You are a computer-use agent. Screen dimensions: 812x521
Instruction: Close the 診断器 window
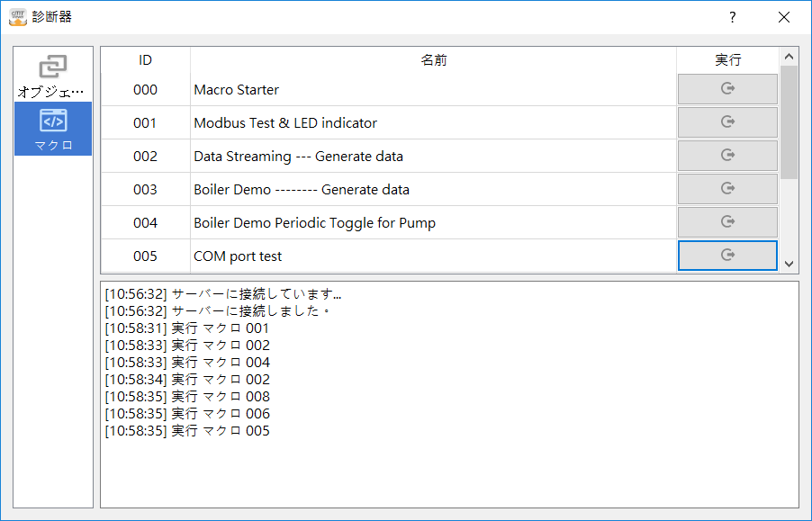click(784, 17)
